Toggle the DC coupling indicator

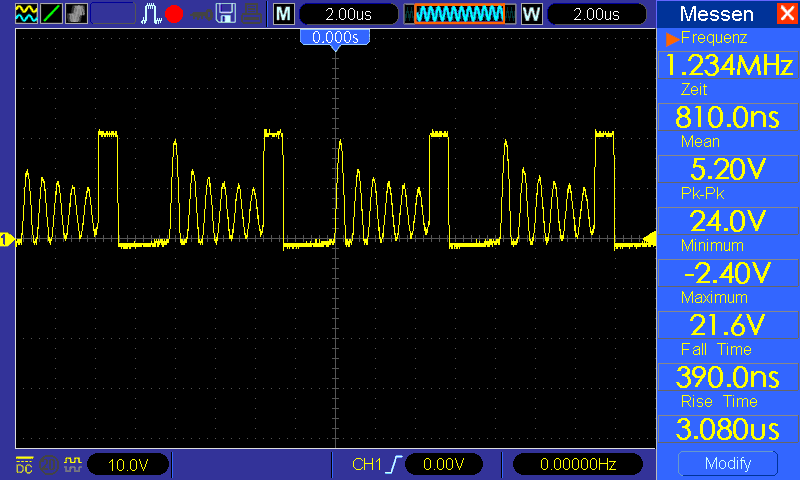(24, 464)
